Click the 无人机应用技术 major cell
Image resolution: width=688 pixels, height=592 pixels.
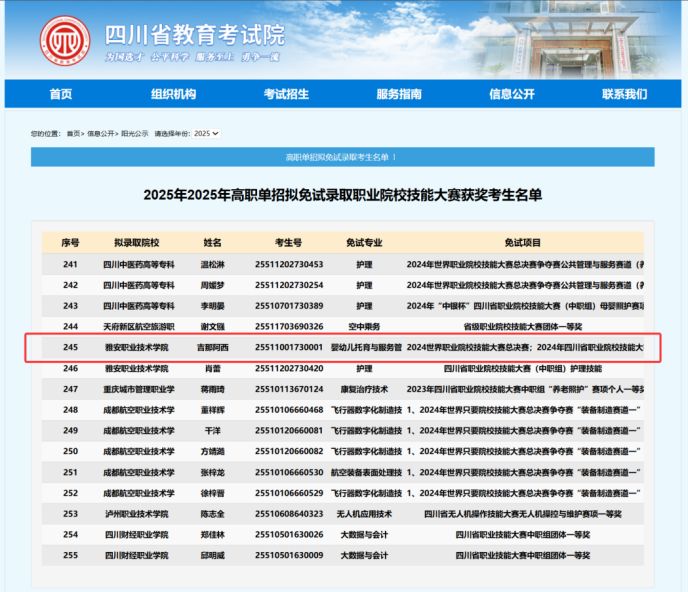(364, 513)
